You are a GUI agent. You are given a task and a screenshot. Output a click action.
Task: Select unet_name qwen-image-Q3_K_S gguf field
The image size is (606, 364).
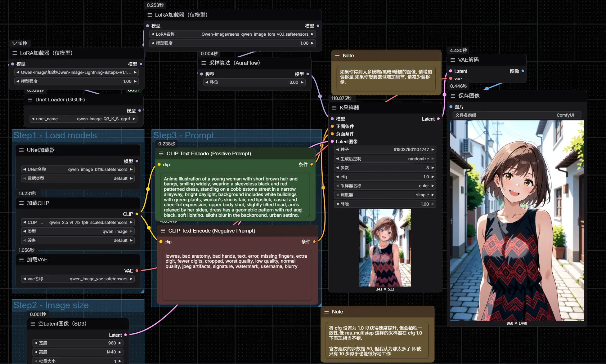click(x=83, y=119)
